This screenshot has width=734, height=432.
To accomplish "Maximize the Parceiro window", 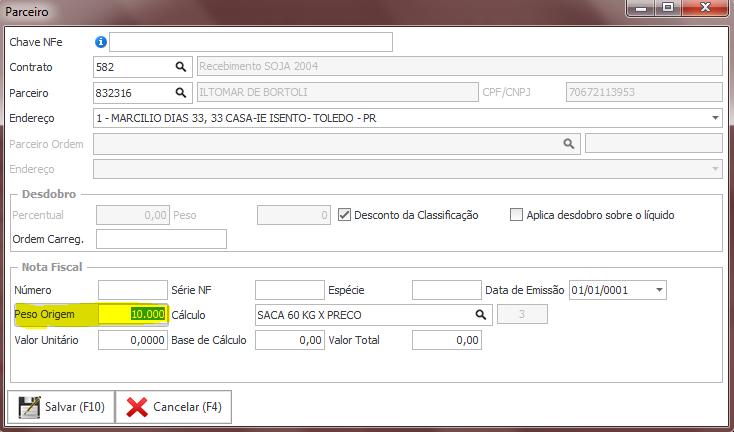I will coord(668,7).
